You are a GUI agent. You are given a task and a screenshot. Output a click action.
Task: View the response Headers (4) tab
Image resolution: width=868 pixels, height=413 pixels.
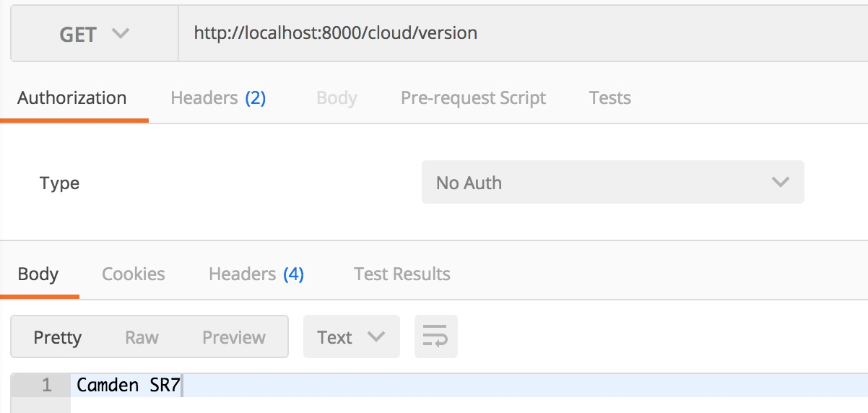pos(256,274)
